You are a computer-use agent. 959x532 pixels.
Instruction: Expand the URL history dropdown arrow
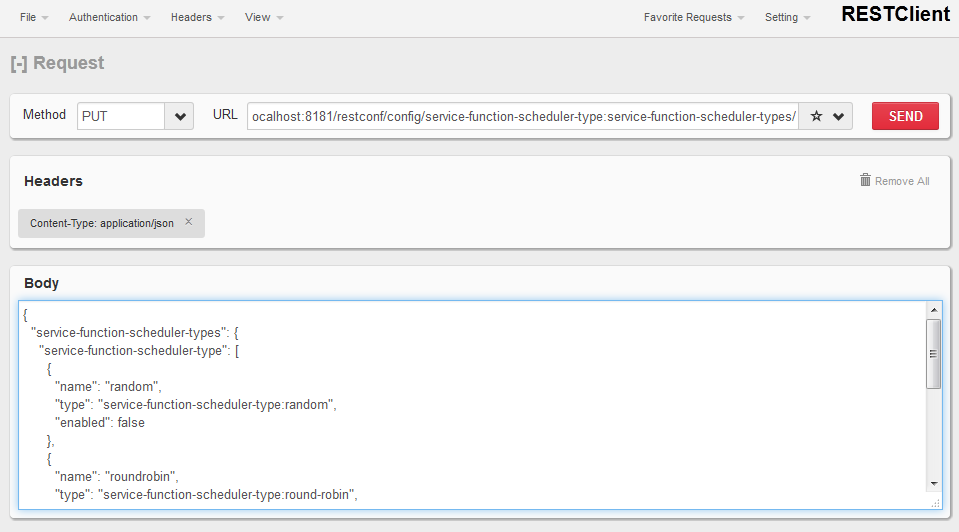click(839, 116)
